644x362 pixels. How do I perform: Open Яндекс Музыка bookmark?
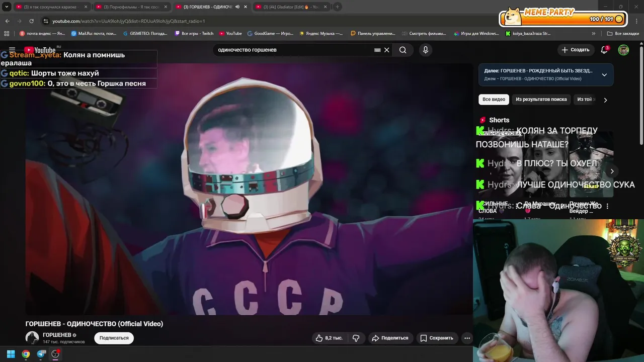321,34
